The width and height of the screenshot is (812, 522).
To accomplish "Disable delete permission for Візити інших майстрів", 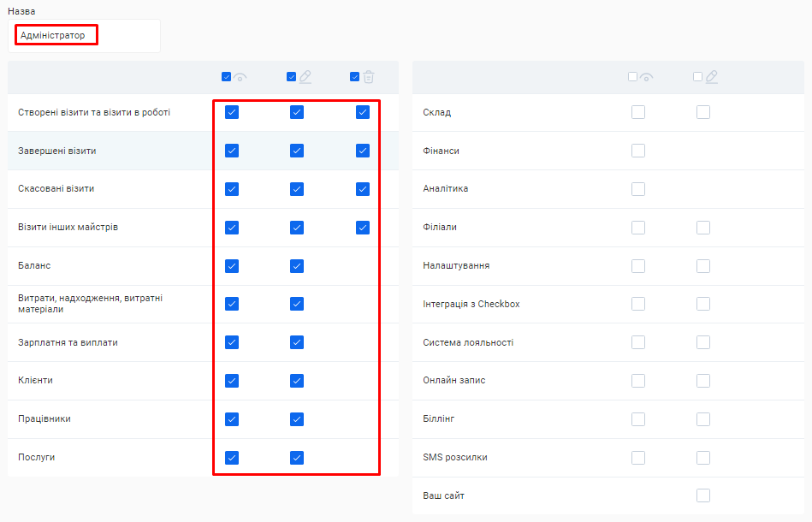I will (363, 228).
